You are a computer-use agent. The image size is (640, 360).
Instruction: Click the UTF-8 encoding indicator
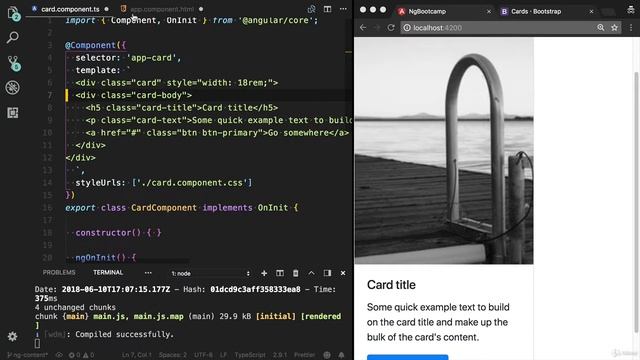pos(203,355)
